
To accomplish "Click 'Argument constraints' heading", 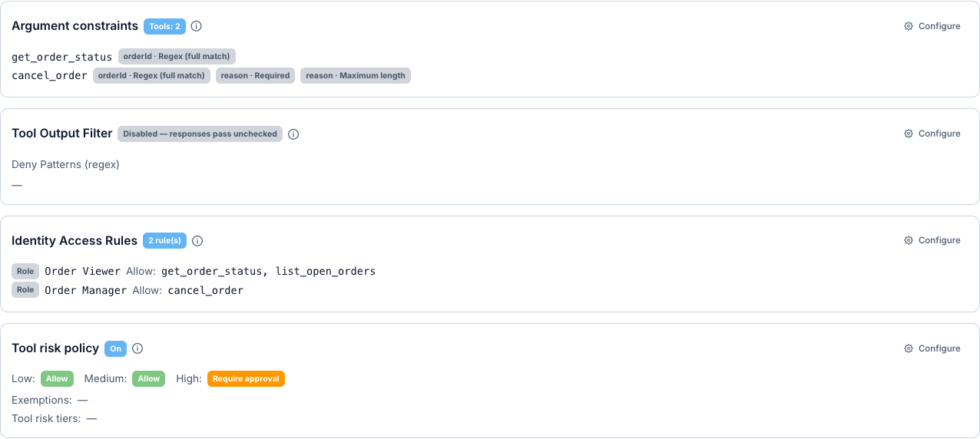I will point(74,26).
